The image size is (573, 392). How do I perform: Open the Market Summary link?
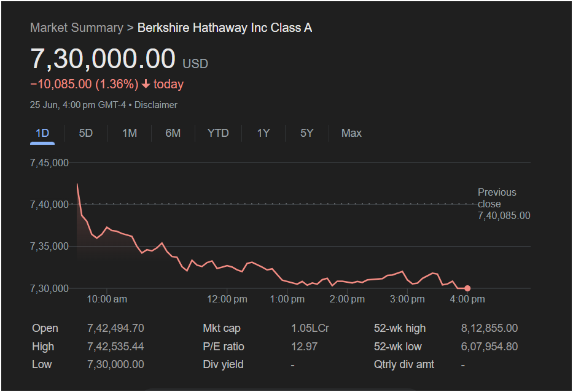coord(77,28)
